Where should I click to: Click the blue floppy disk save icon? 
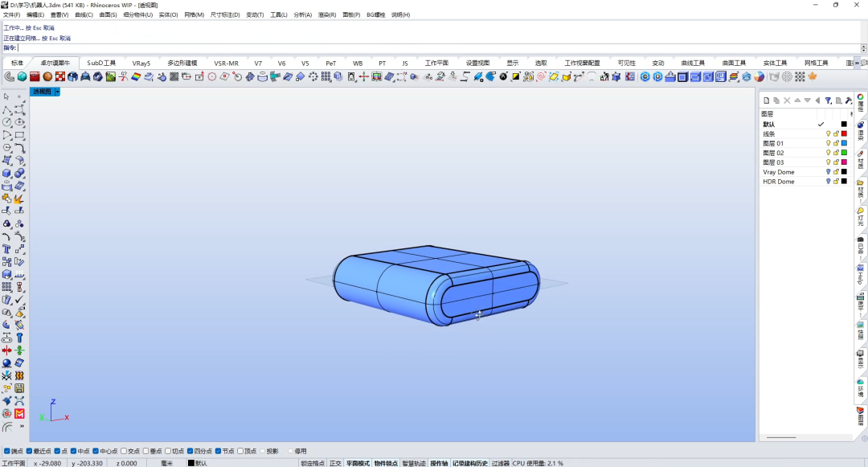point(720,77)
